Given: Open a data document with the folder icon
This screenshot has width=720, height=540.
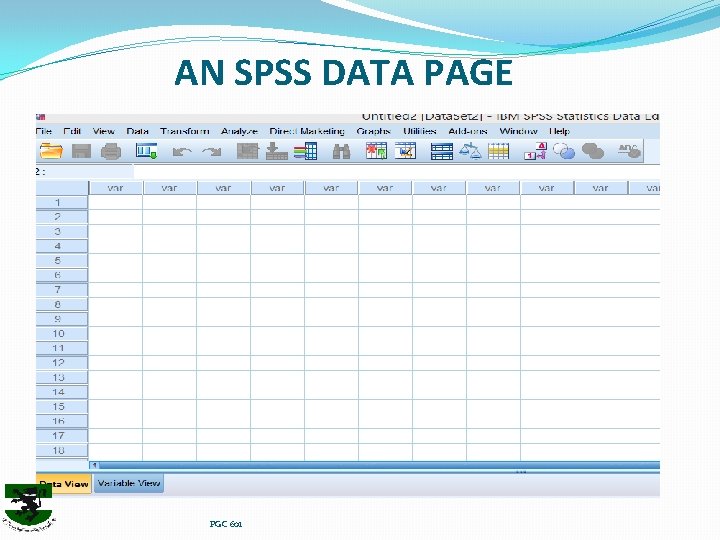Looking at the screenshot, I should (51, 151).
